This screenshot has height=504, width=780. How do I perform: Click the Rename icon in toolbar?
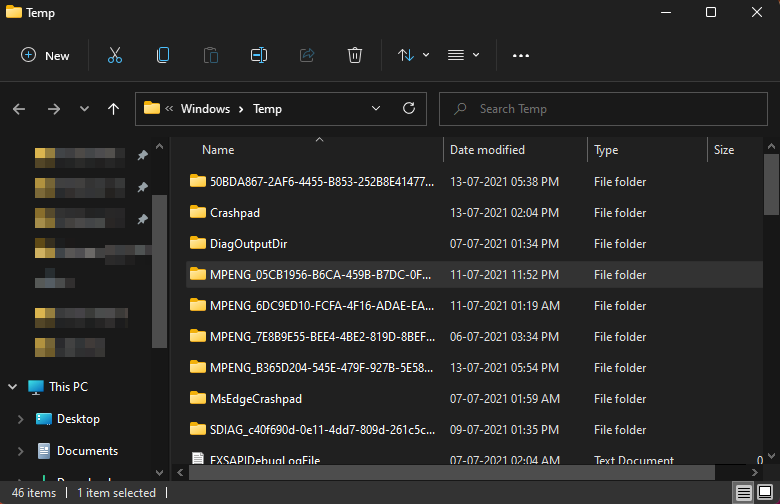[258, 55]
